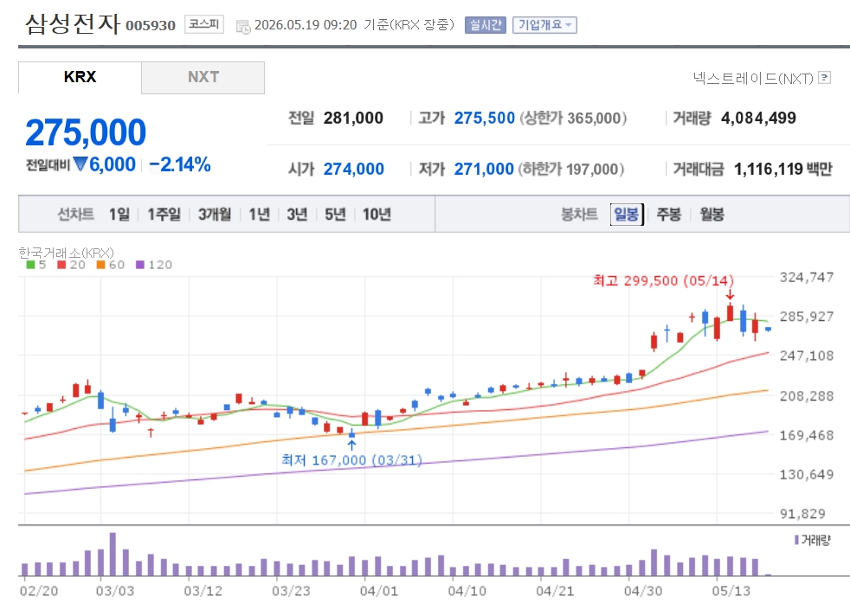Click the purple 거래량 legend marker

pos(796,540)
